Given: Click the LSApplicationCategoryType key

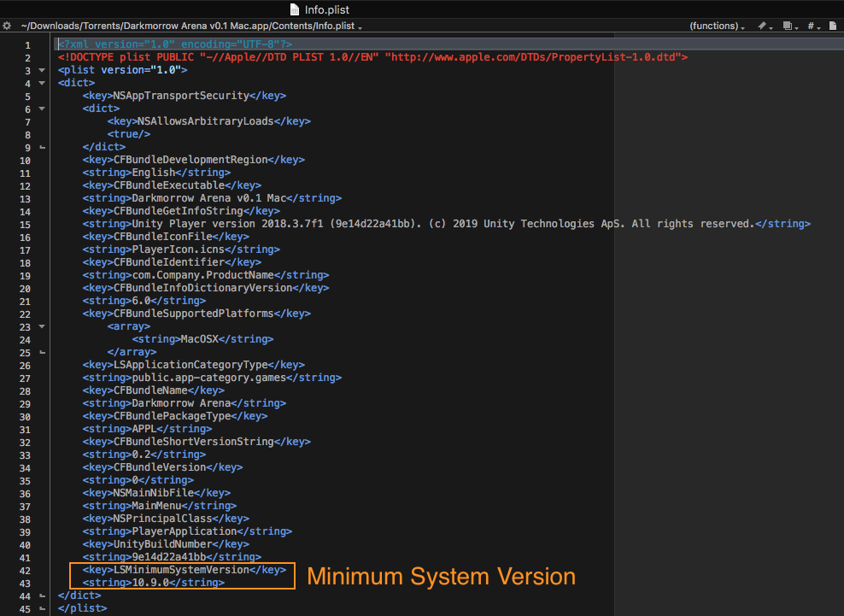Looking at the screenshot, I should tap(194, 365).
